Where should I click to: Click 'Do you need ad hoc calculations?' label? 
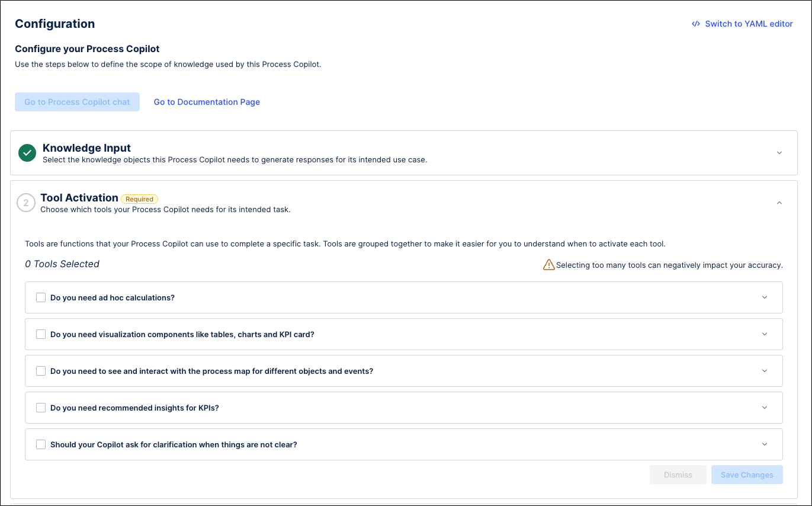(x=113, y=297)
